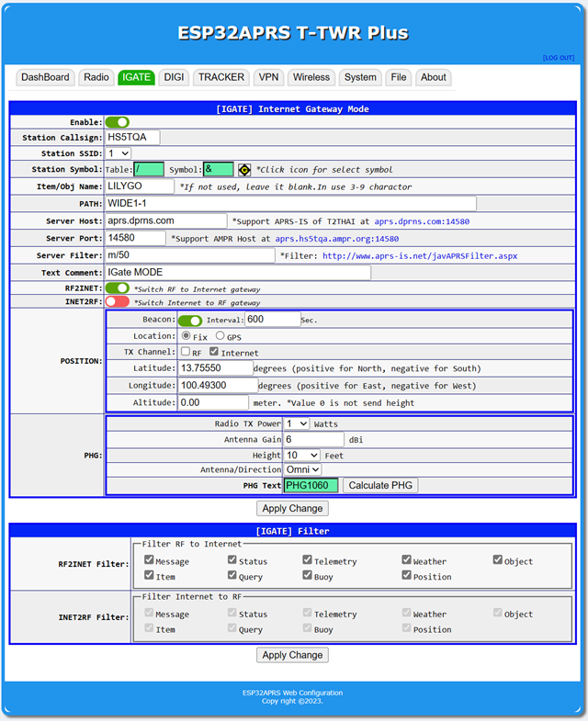Select the Fix location radio button
The image size is (588, 722).
pos(186,335)
